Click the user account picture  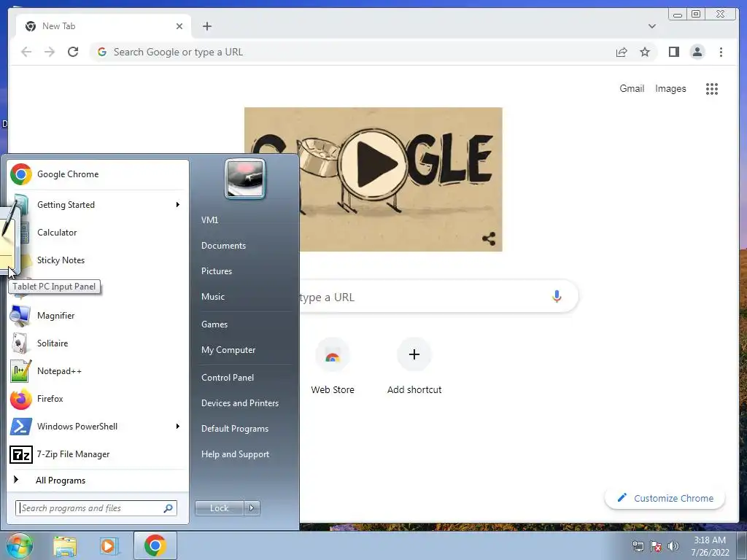pos(245,179)
